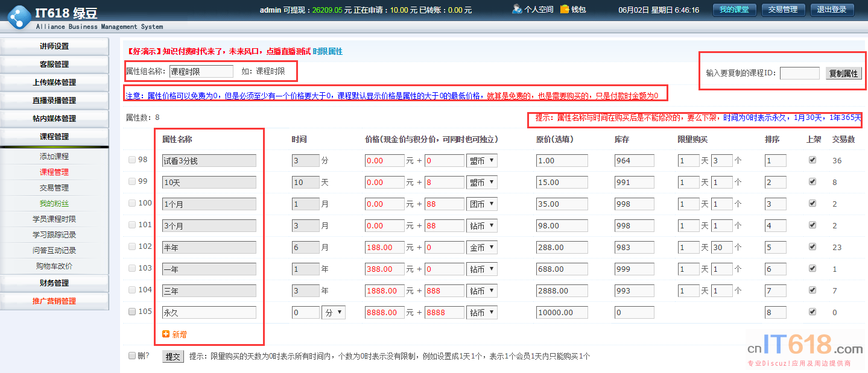Open 讲师设置 sidebar menu
Image resolution: width=868 pixels, height=373 pixels.
click(54, 46)
